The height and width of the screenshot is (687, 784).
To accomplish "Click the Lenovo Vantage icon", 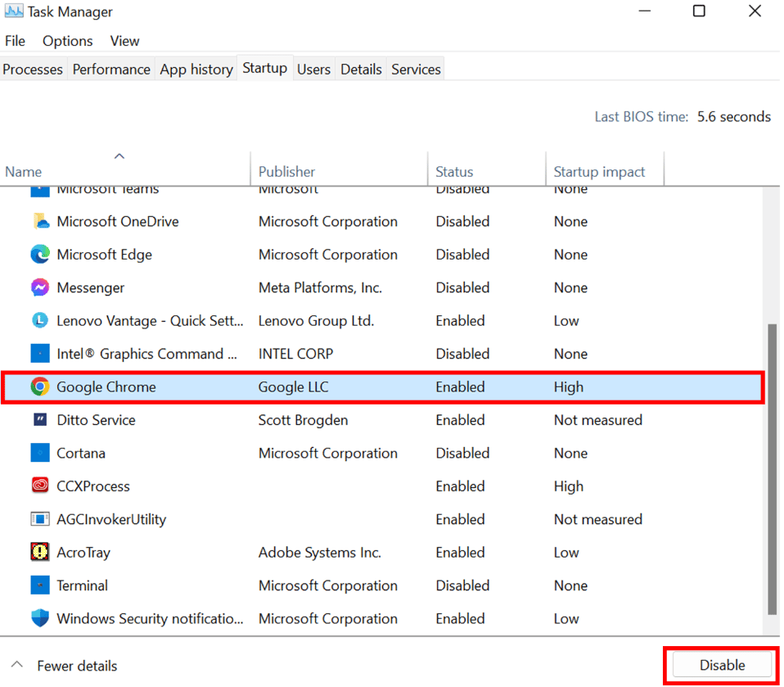I will pyautogui.click(x=40, y=320).
